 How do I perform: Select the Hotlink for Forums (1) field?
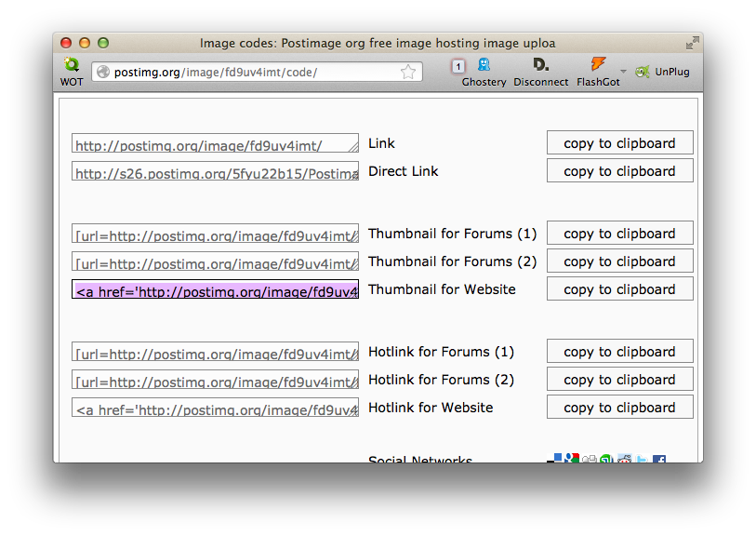click(215, 352)
